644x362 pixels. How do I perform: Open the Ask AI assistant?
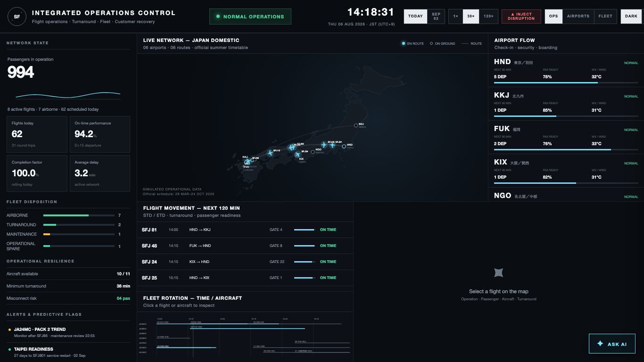(612, 344)
